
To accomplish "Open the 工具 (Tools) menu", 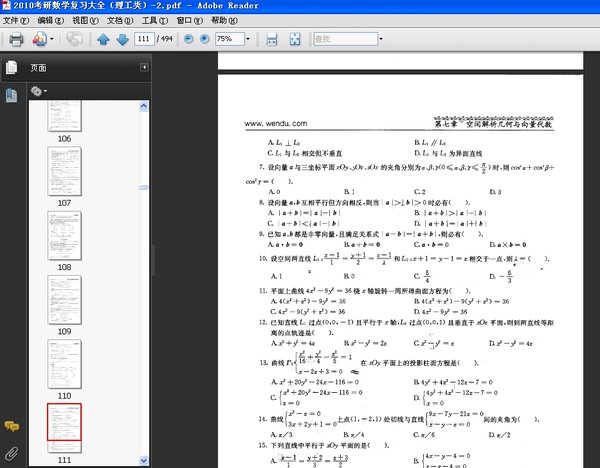I will 155,20.
